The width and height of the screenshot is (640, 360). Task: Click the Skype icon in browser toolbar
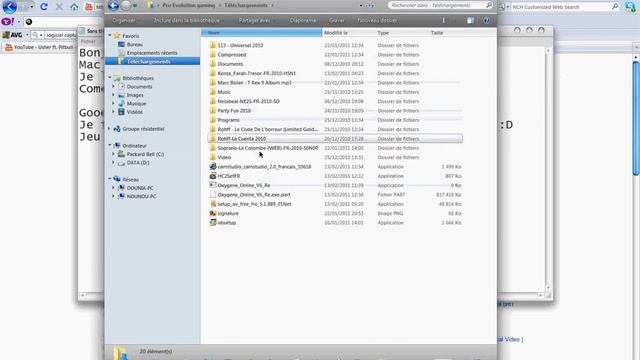[x=630, y=7]
